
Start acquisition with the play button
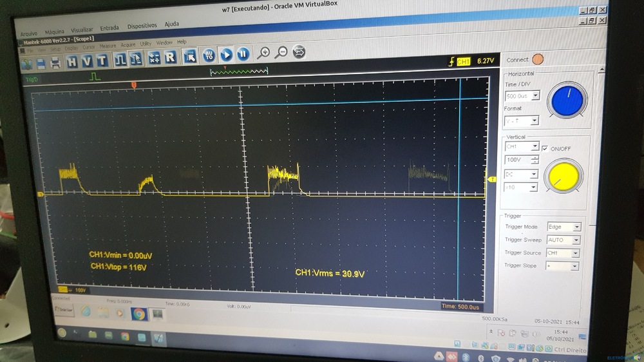[226, 55]
